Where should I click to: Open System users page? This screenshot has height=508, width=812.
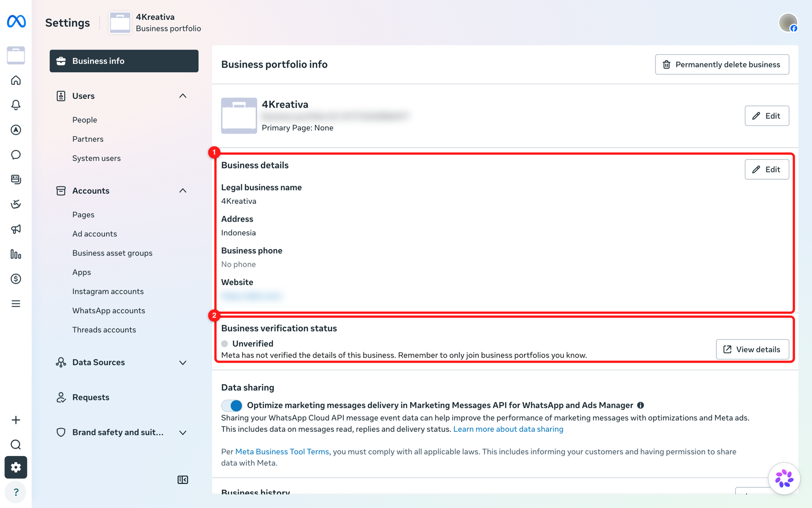[x=97, y=158]
